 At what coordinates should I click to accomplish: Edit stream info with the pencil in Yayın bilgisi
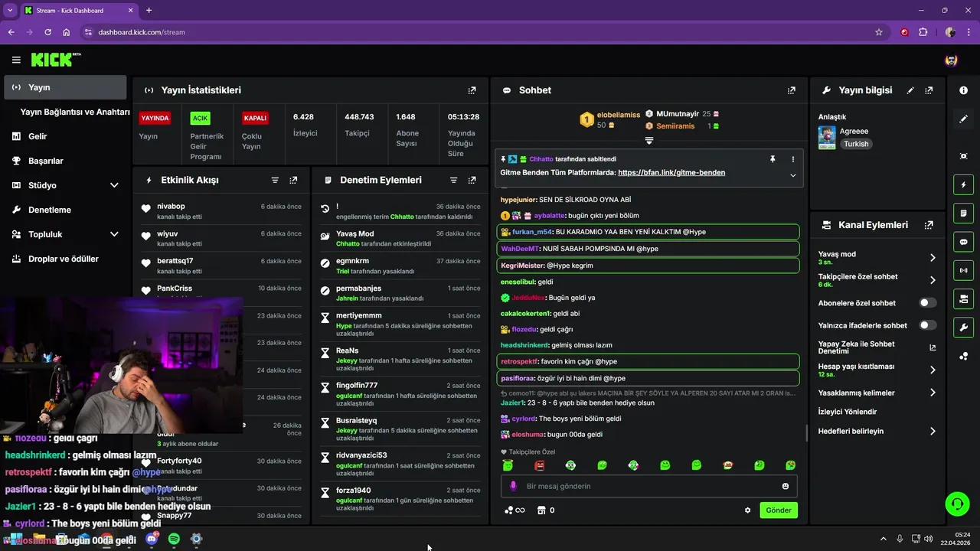point(910,90)
